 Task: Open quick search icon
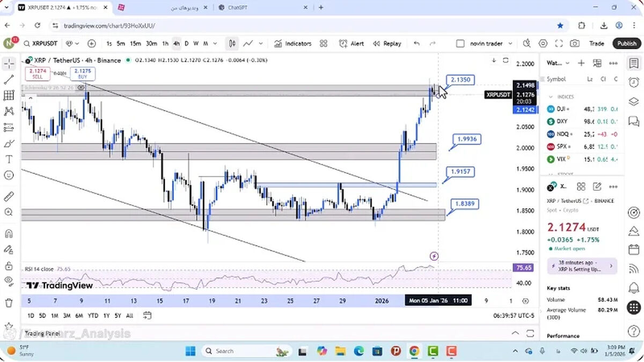(x=526, y=43)
